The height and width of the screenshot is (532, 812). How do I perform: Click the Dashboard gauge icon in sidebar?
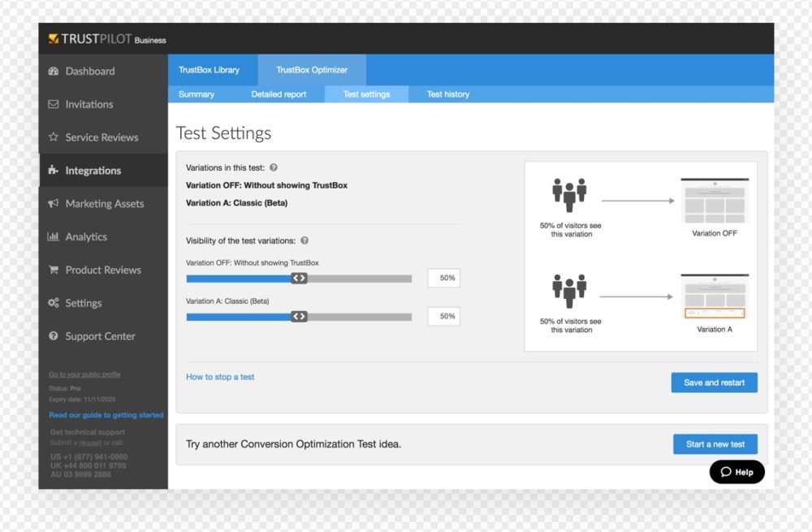[x=54, y=71]
